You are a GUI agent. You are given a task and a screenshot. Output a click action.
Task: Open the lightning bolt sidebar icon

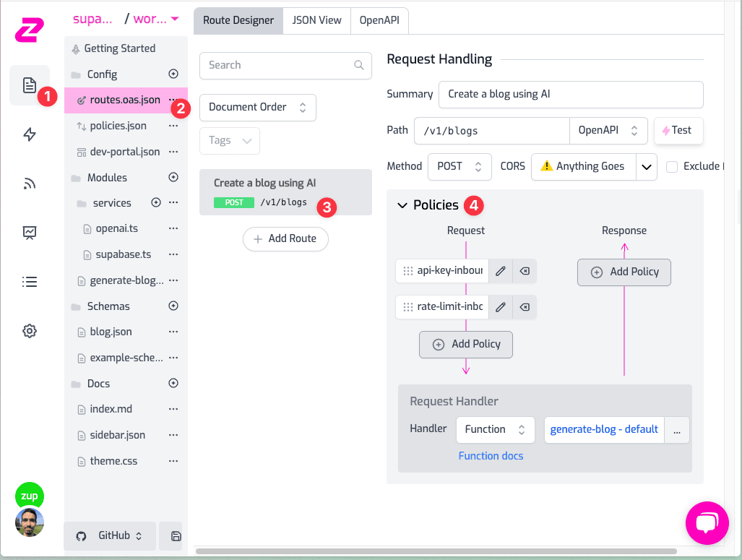30,134
